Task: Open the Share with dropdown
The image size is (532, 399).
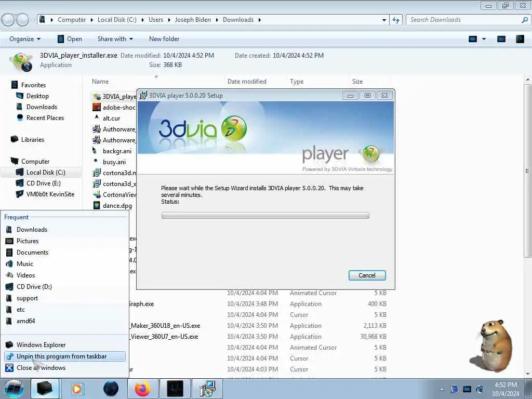Action: (115, 39)
